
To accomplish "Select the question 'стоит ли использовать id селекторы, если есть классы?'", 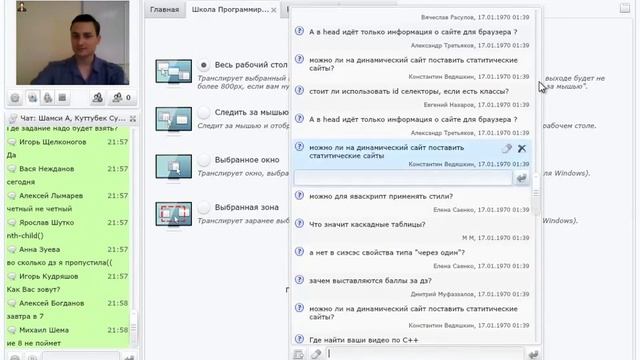I will point(409,91).
